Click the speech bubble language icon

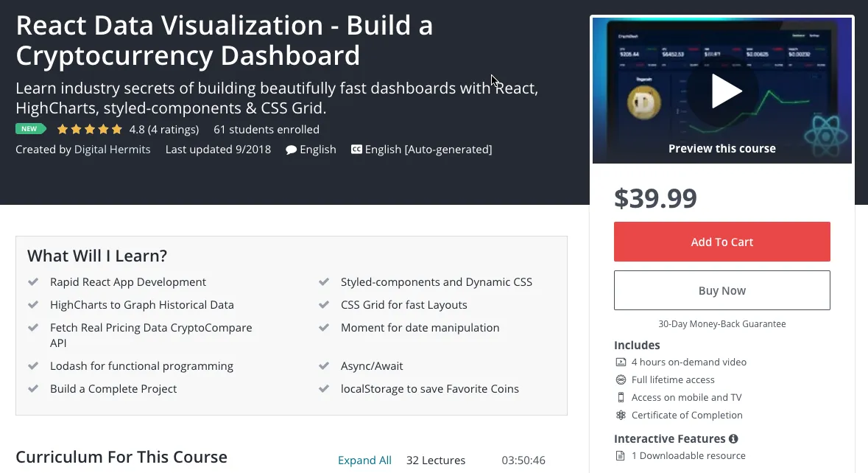292,150
